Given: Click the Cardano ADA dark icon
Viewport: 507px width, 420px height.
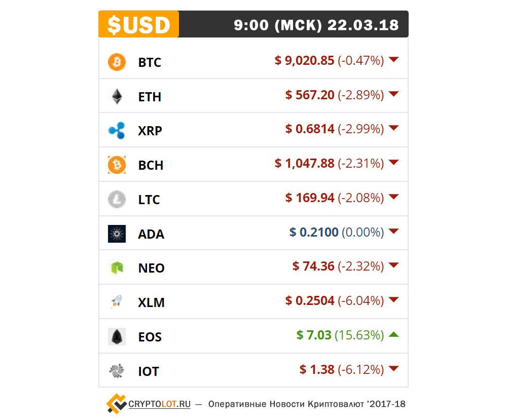Looking at the screenshot, I should pos(117,234).
